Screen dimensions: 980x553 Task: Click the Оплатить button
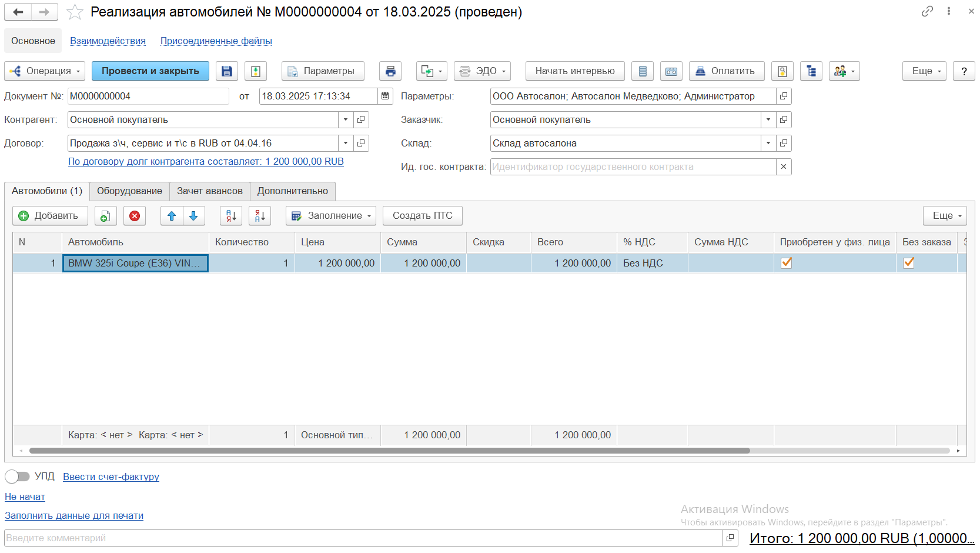coord(727,71)
